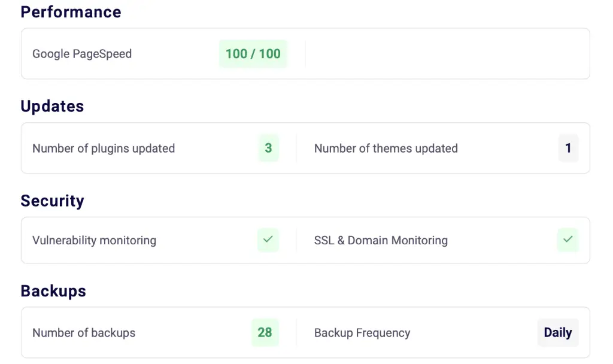613x364 pixels.
Task: Select the Number of themes updated row
Action: point(386,148)
